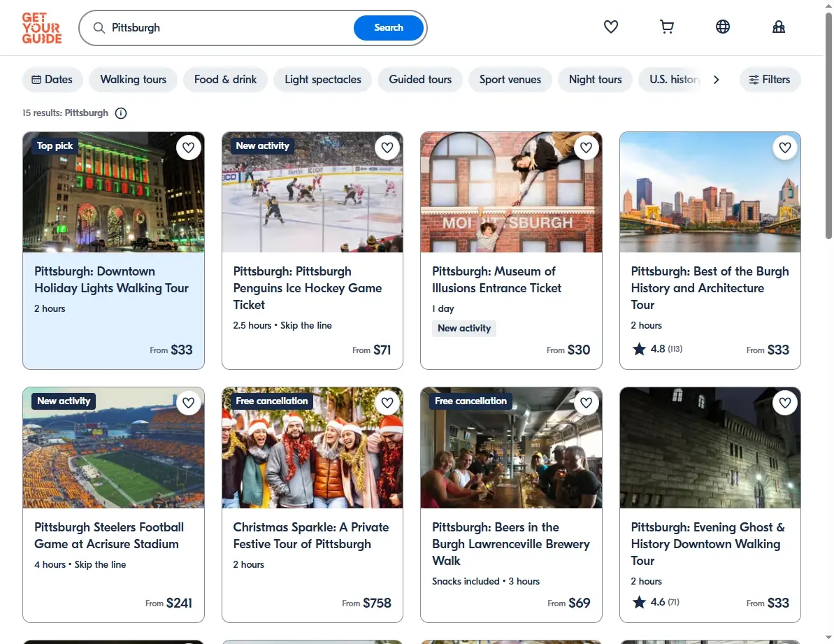Open Downtown Holiday Lights Walking Tour title

(111, 280)
